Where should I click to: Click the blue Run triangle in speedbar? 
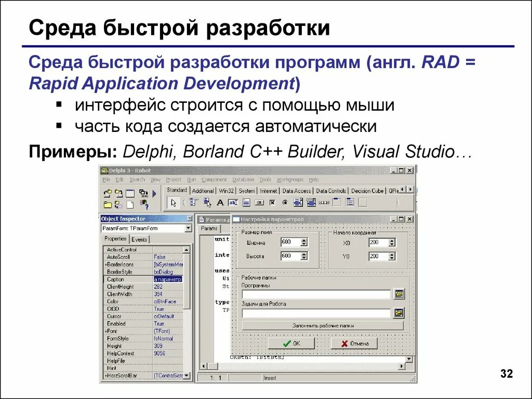click(x=155, y=194)
